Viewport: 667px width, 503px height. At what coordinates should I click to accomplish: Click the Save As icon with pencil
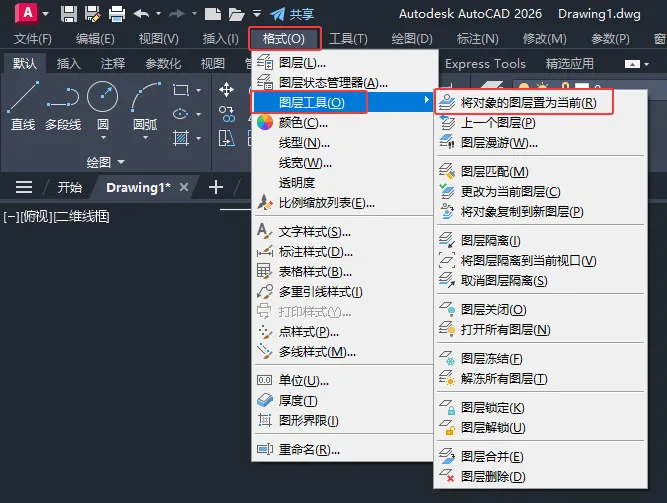92,14
